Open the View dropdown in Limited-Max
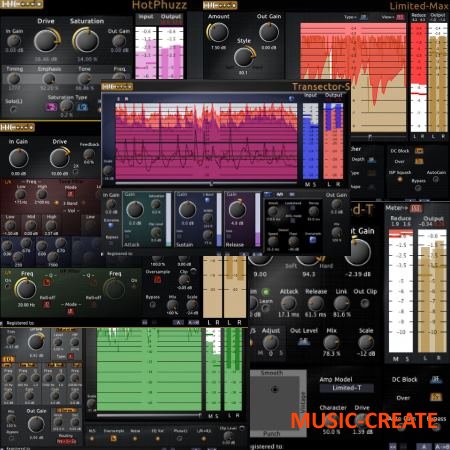The height and width of the screenshot is (450, 450). [400, 17]
